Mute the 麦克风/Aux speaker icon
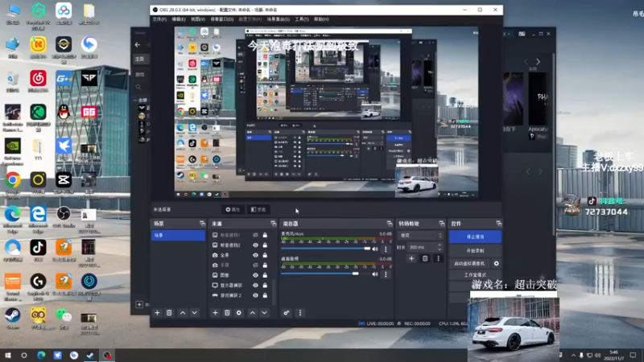 click(x=375, y=249)
